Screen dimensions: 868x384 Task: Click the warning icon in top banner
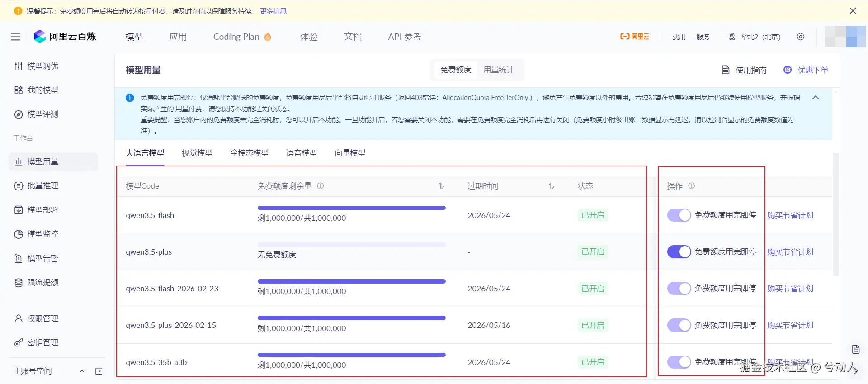pos(18,11)
